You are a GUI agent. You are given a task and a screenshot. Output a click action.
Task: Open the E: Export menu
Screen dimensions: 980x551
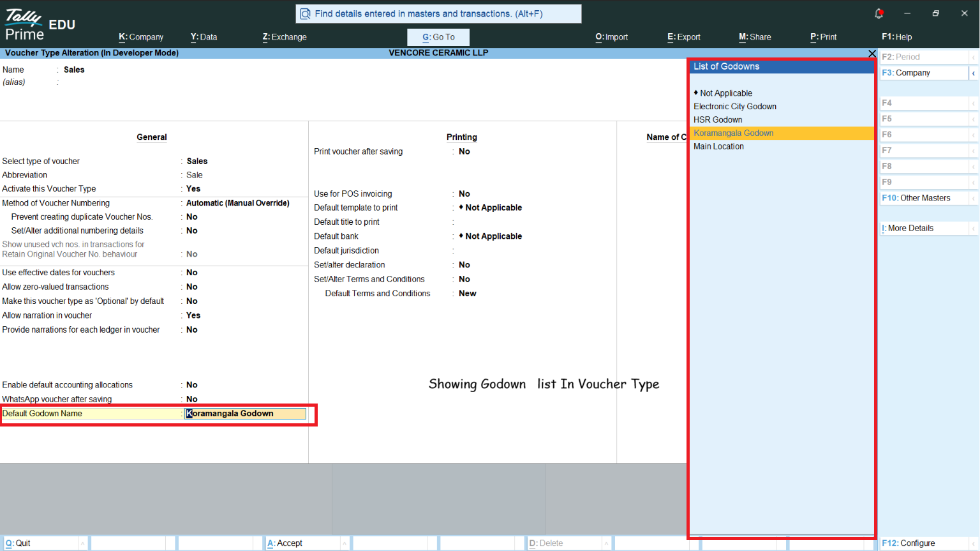point(684,37)
